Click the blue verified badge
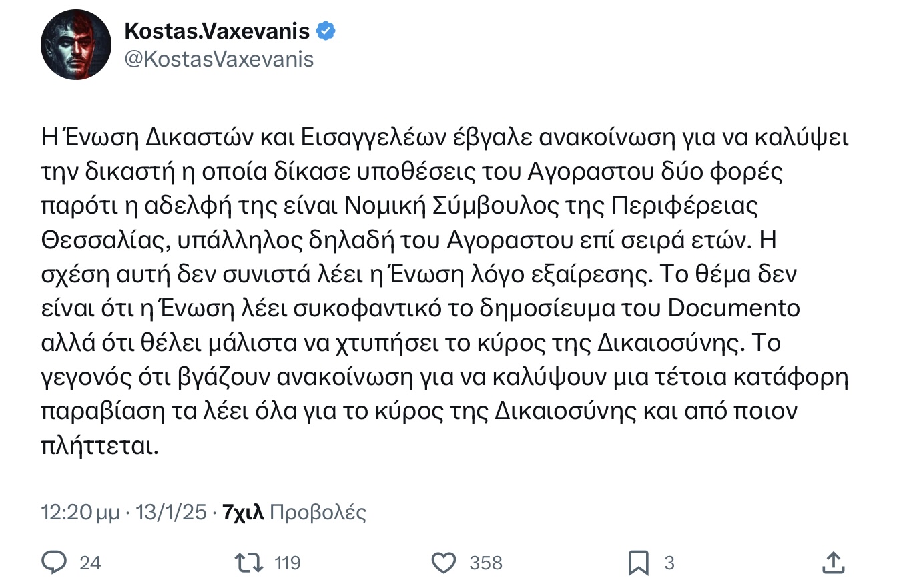This screenshot has width=913, height=588. coord(325,31)
